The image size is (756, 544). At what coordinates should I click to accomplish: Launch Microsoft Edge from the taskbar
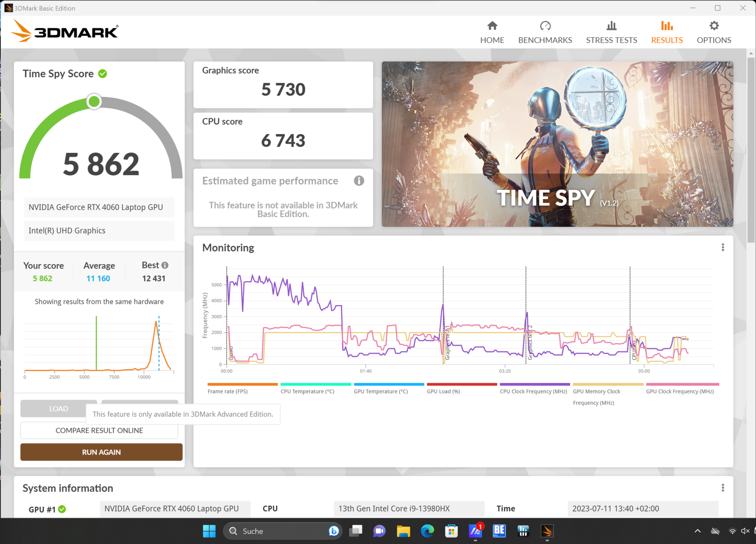(x=427, y=531)
